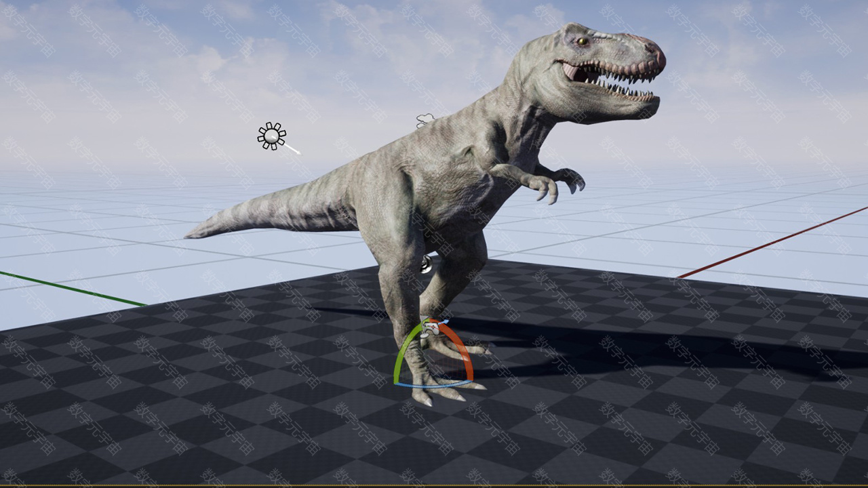The image size is (868, 488).
Task: Select the sphere reflection capture icon
Action: pos(426,264)
